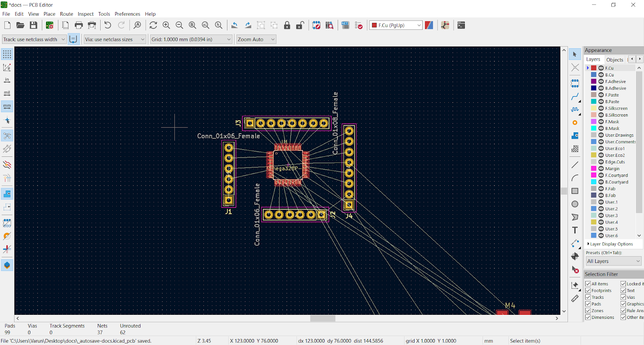This screenshot has width=644, height=345.
Task: Open Via netclass sizes dropdown
Action: (115, 39)
